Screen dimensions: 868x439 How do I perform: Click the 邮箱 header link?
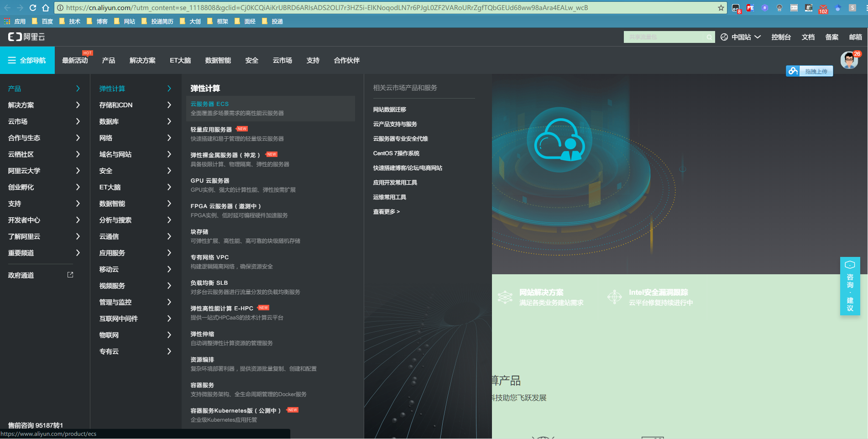click(x=855, y=37)
